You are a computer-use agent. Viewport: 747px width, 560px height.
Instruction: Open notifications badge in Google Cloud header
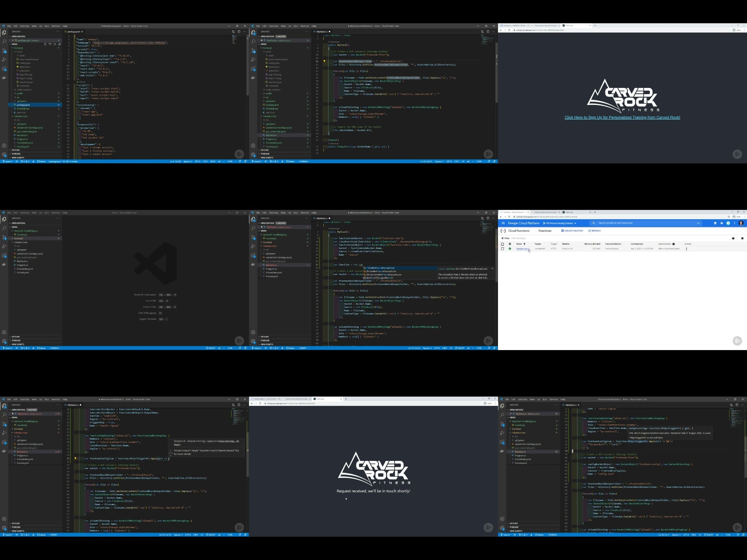click(728, 223)
